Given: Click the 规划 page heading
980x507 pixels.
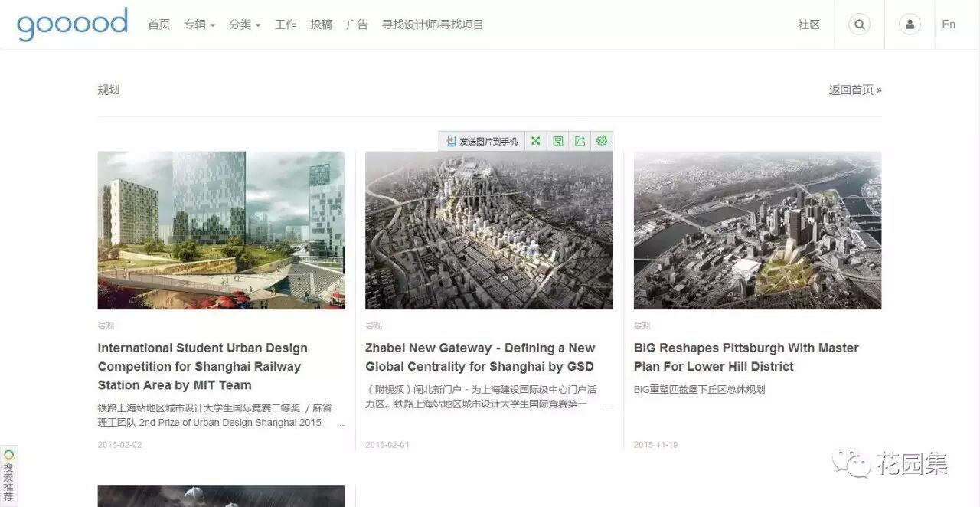Looking at the screenshot, I should point(109,90).
